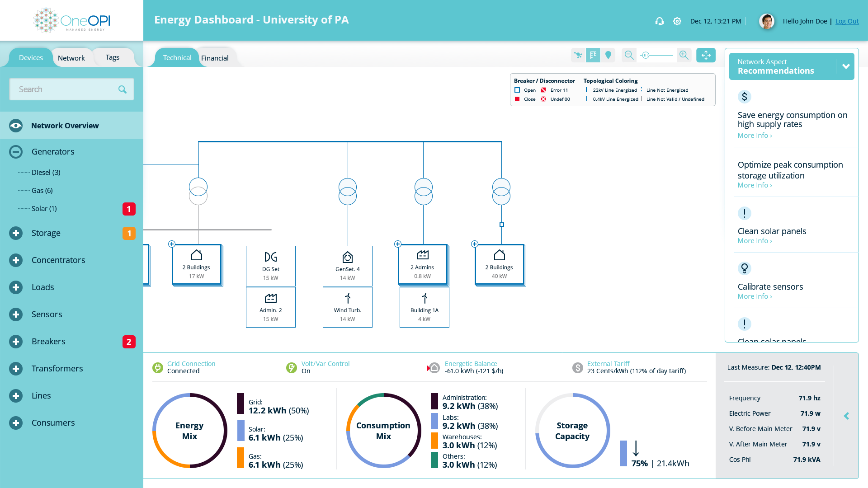The width and height of the screenshot is (868, 488).
Task: Open the settings gear in header
Action: [677, 21]
